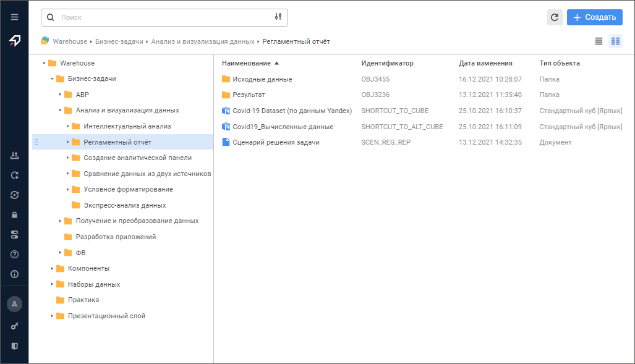Open the hamburger menu in sidebar
The image size is (635, 364).
click(14, 17)
